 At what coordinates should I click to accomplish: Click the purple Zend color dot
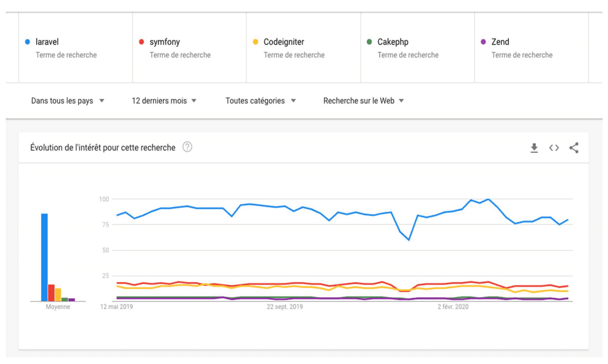(483, 42)
